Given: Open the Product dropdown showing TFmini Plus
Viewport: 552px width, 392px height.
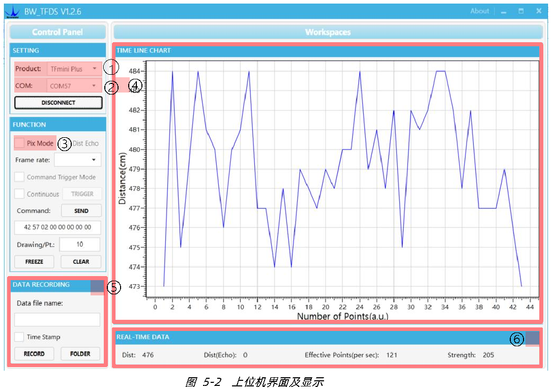Looking at the screenshot, I should [74, 69].
